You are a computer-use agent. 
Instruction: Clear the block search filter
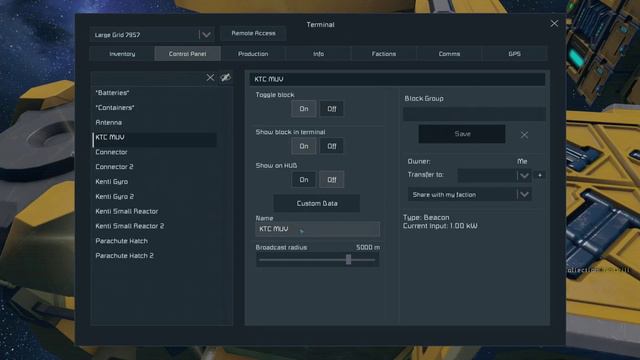210,78
